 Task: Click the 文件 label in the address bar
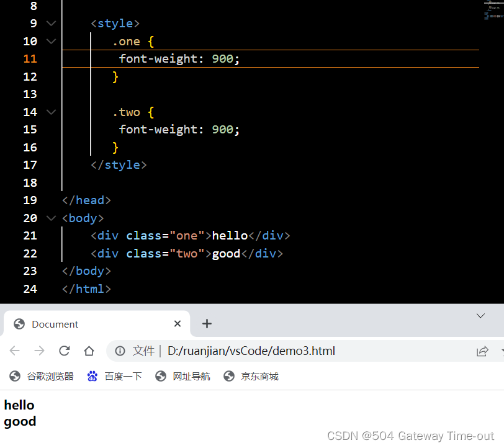click(143, 351)
